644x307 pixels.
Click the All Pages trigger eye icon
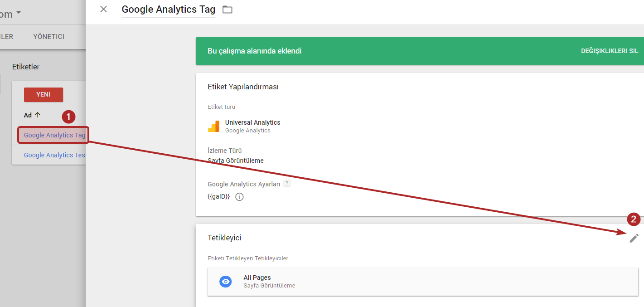226,282
